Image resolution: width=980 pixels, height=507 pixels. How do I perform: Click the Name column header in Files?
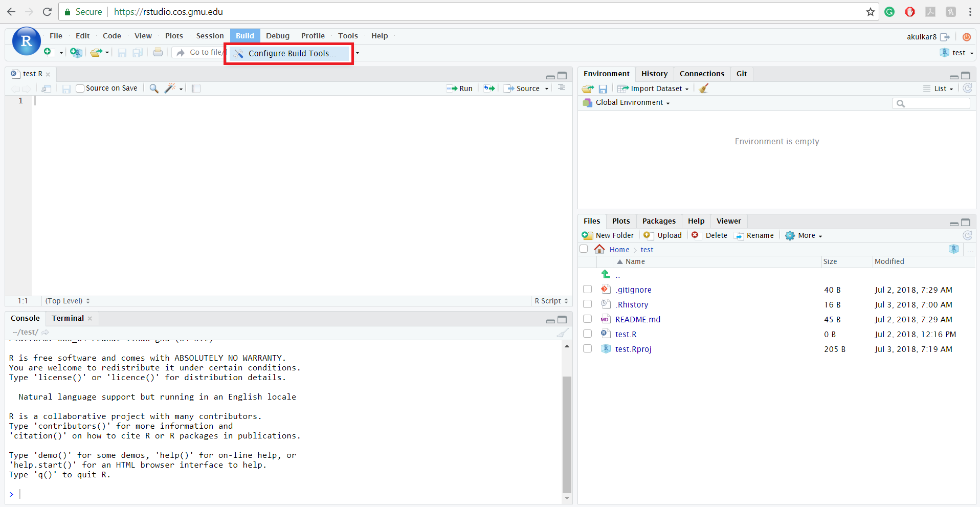tap(634, 261)
